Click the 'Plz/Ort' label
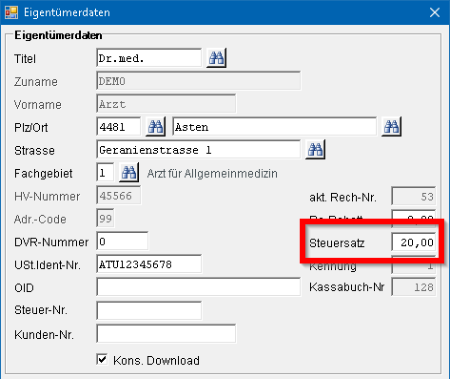This screenshot has height=379, width=450. (x=31, y=127)
